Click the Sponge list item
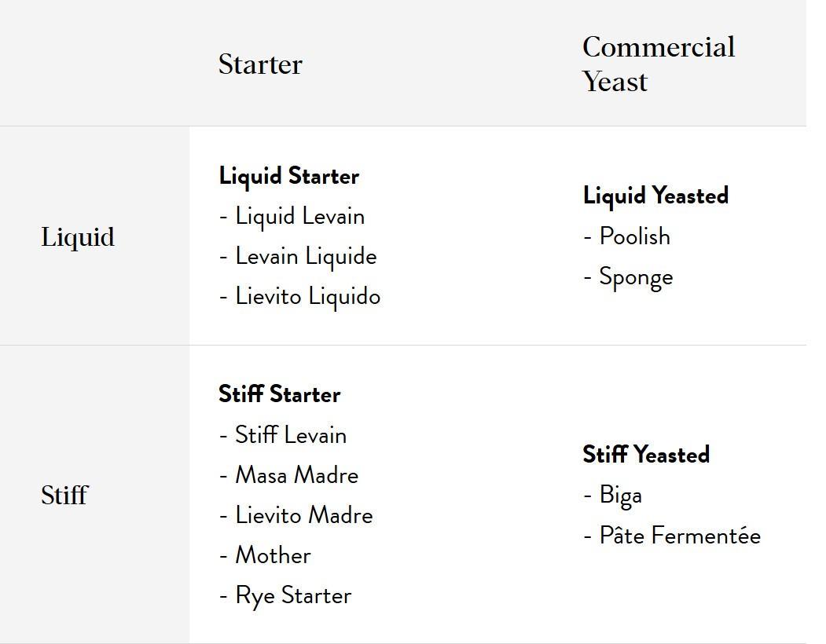The image size is (826, 644). pyautogui.click(x=636, y=276)
